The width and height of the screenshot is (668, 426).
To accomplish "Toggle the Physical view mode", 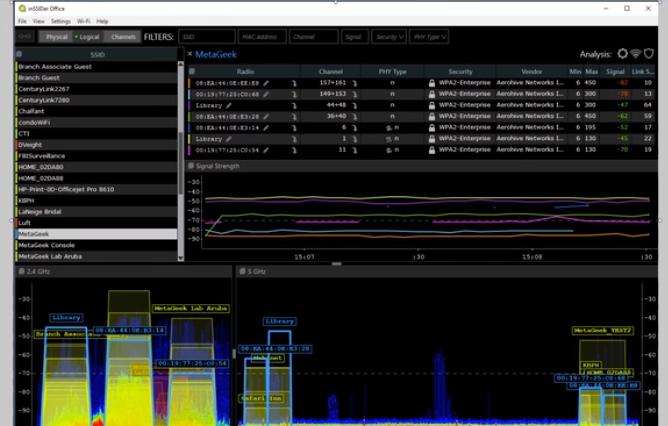I will pos(57,37).
